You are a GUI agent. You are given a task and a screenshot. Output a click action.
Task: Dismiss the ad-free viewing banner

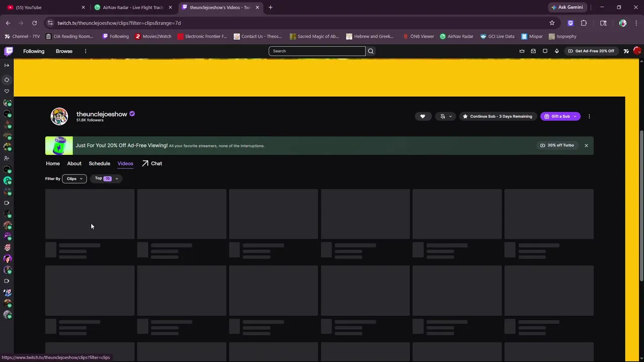(586, 145)
